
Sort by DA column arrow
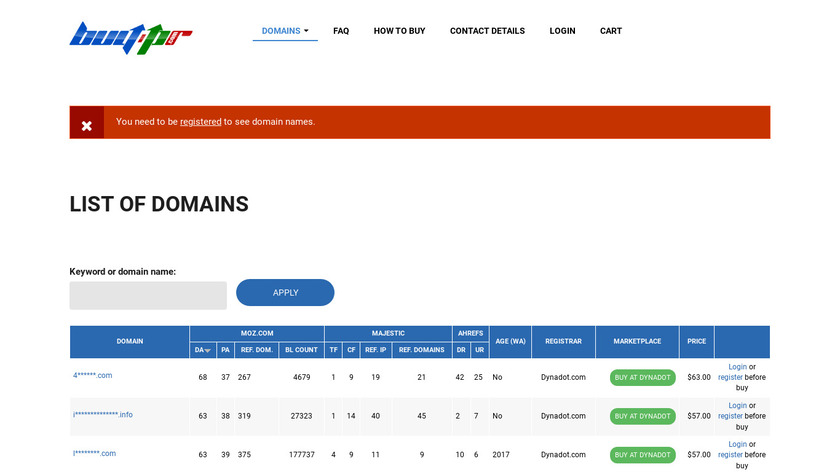click(x=207, y=350)
